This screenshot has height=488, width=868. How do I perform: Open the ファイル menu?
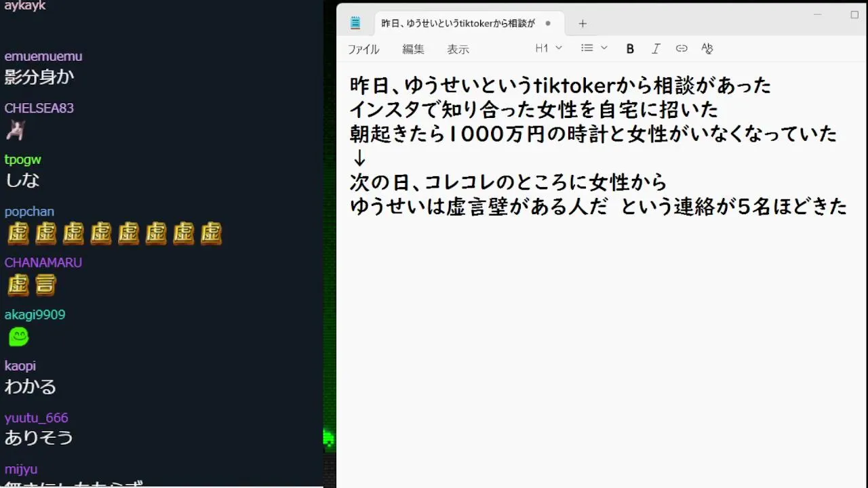[x=363, y=49]
